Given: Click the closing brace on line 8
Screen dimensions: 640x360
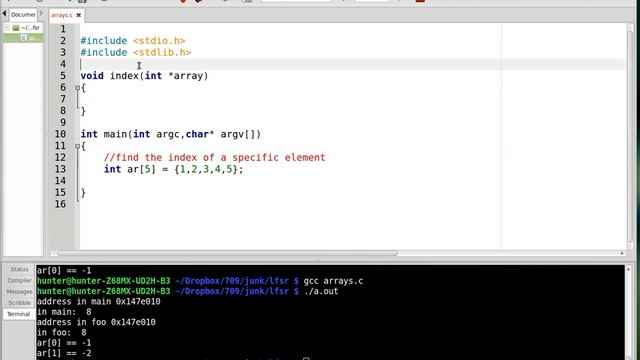Looking at the screenshot, I should pos(83,111).
